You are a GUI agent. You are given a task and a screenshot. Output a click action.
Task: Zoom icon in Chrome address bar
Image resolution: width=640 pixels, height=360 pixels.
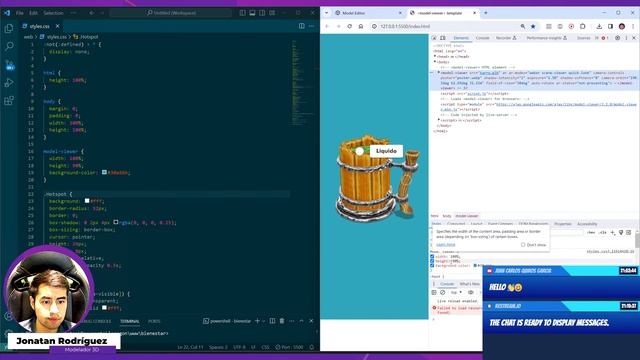point(523,26)
